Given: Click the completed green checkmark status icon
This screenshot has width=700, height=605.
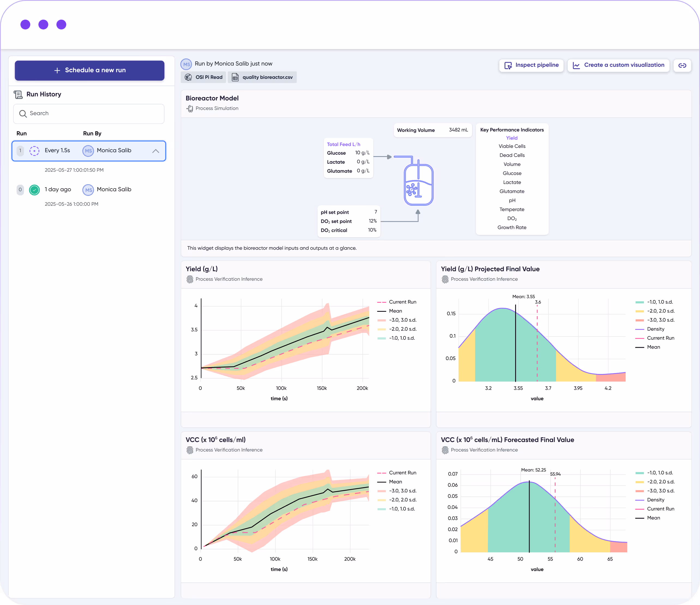Looking at the screenshot, I should (x=34, y=190).
